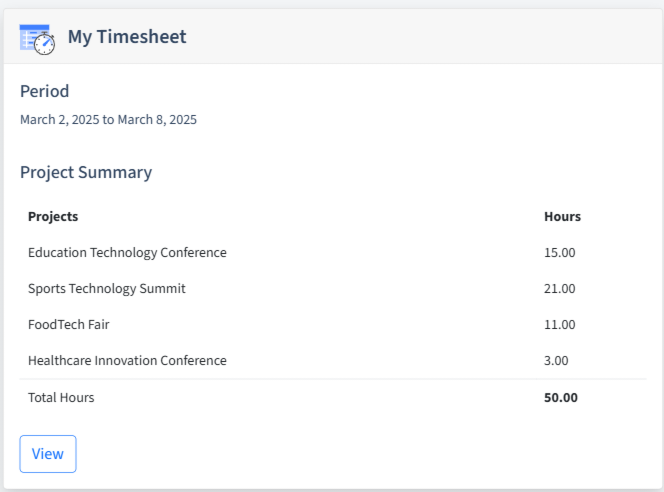
Task: Select Sports Technology Summit project
Action: (107, 289)
